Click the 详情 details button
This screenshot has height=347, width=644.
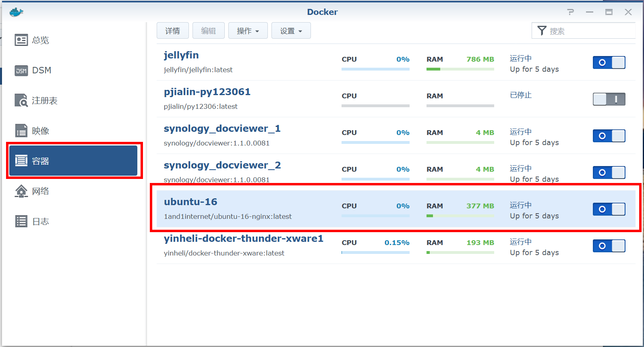click(172, 31)
